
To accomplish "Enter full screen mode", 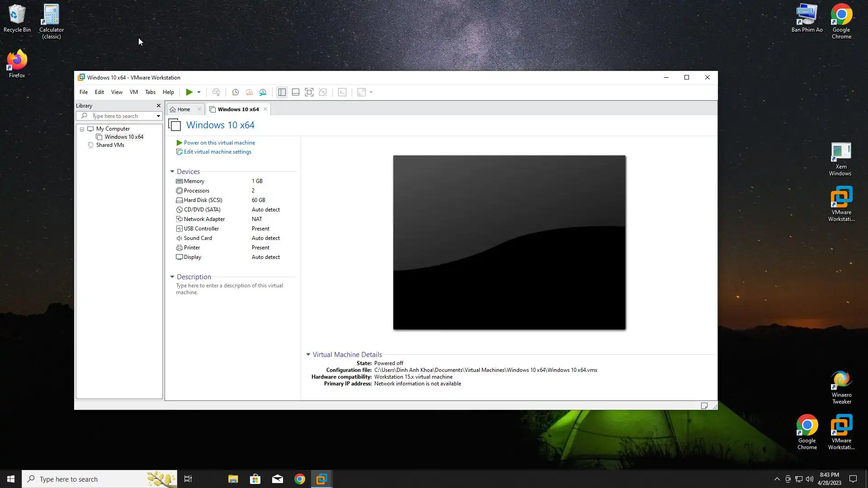I will (x=309, y=92).
